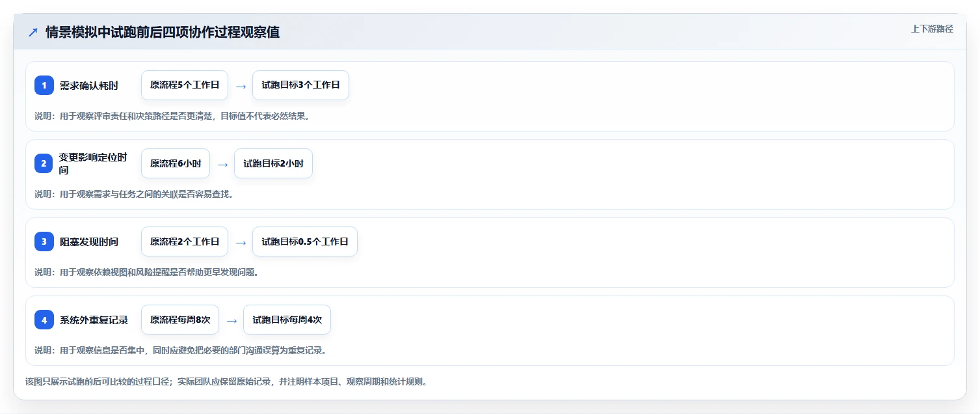
Task: Click number badge 2 for 变更影响定位时间
Action: coord(44,163)
